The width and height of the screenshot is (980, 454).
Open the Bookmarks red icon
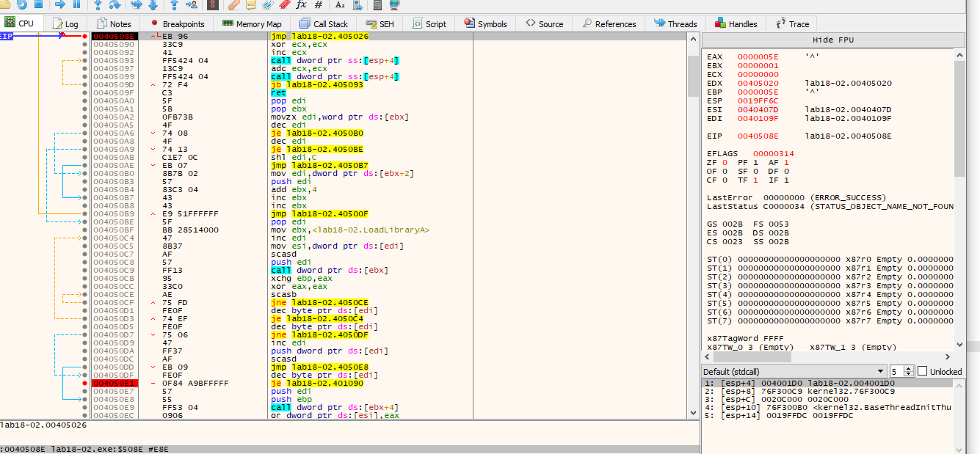283,4
